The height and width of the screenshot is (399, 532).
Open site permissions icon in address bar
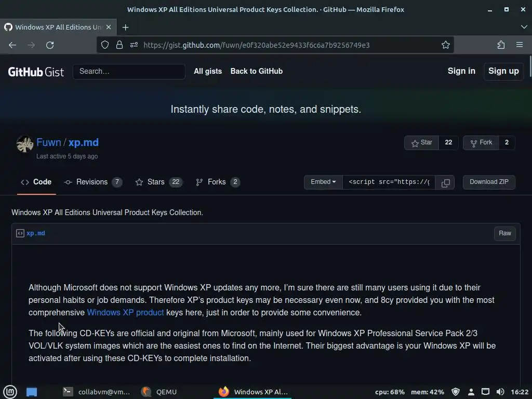coord(134,45)
